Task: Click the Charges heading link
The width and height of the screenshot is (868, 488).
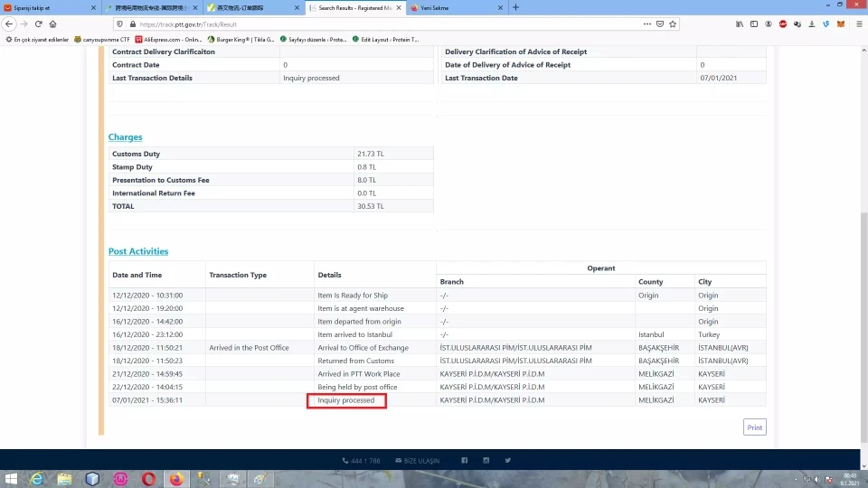Action: click(x=125, y=136)
